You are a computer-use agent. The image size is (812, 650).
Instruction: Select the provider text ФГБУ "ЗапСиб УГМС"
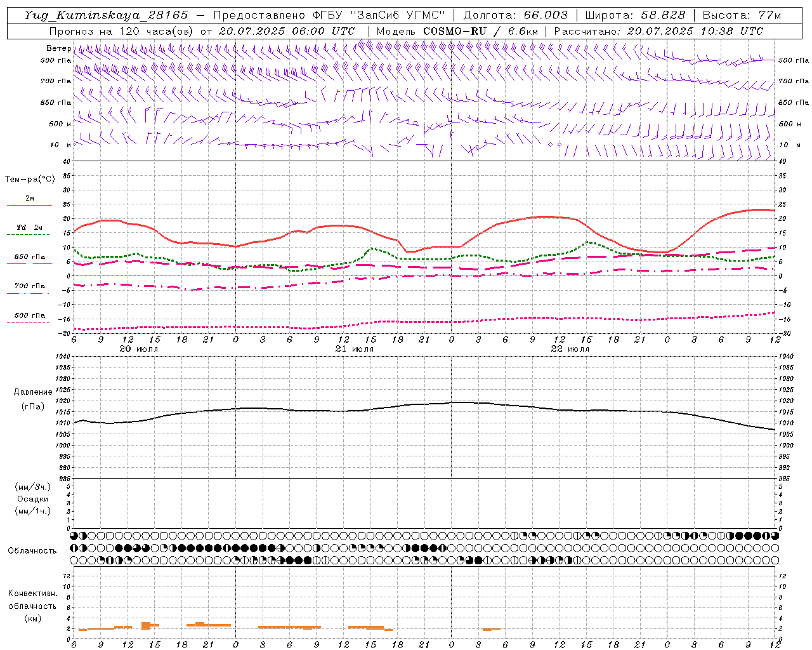(378, 15)
